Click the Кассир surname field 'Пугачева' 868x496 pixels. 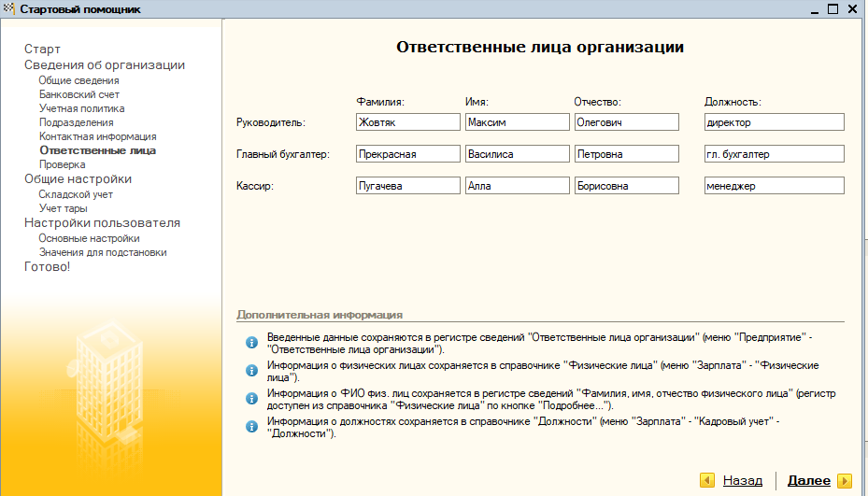(408, 186)
